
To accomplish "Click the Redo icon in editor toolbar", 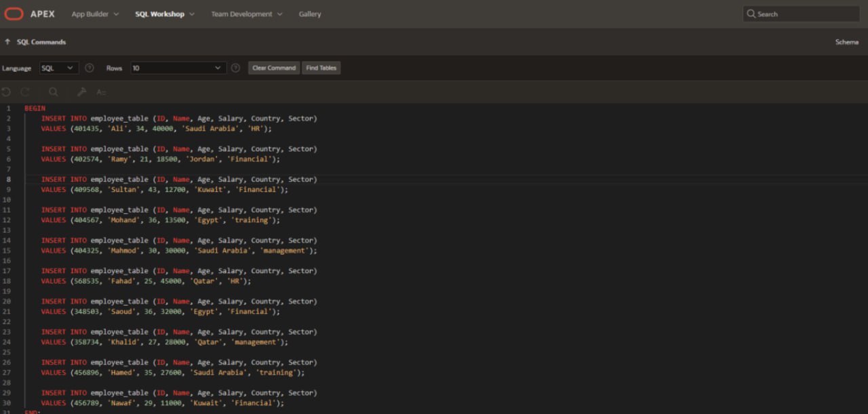I will (25, 92).
